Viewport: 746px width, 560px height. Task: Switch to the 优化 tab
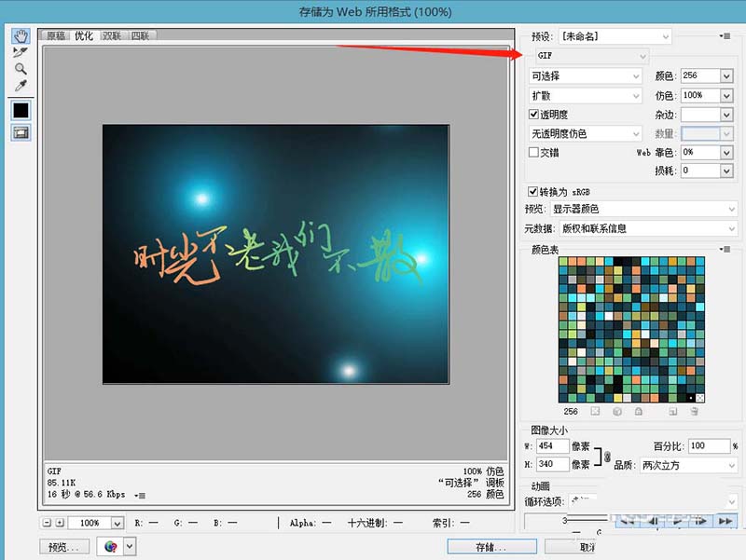(x=84, y=35)
